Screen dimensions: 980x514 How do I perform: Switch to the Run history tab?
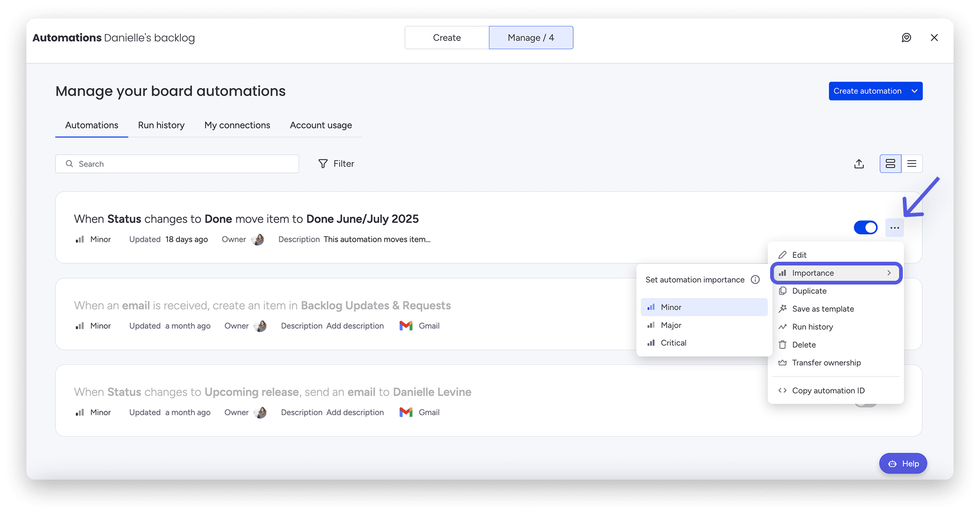tap(161, 125)
